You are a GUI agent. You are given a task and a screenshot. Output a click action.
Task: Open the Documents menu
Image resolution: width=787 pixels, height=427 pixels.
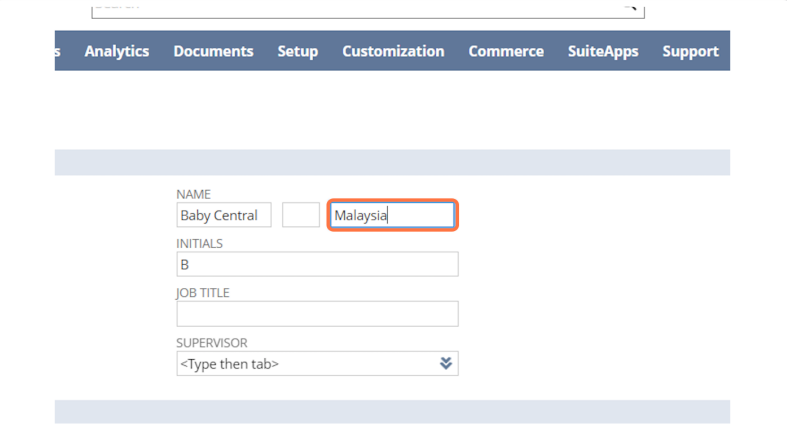tap(213, 51)
